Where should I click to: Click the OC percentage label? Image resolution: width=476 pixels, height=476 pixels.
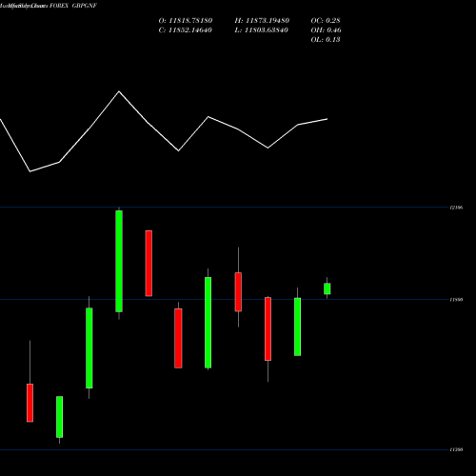click(x=326, y=21)
